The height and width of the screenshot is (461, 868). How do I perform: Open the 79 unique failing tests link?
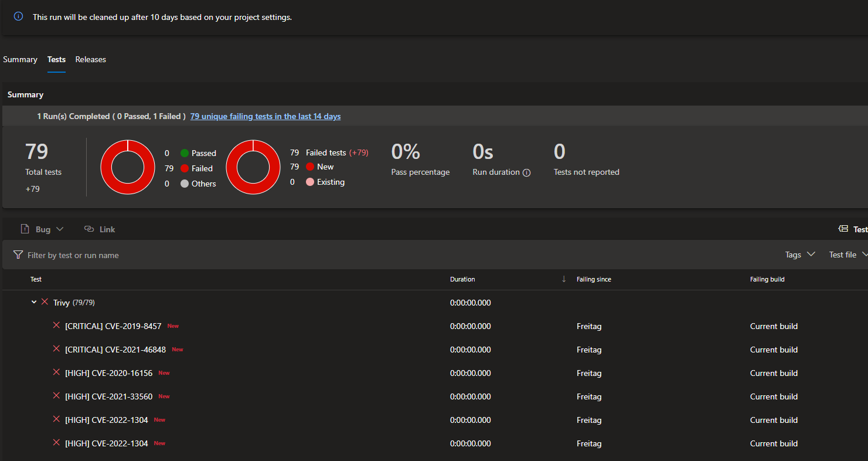[x=265, y=116]
